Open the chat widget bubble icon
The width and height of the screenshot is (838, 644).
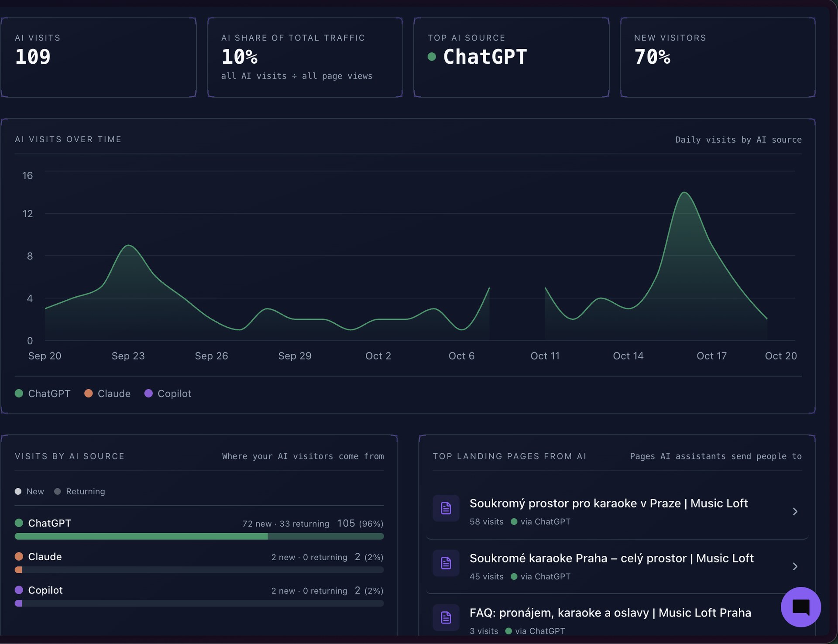tap(800, 607)
